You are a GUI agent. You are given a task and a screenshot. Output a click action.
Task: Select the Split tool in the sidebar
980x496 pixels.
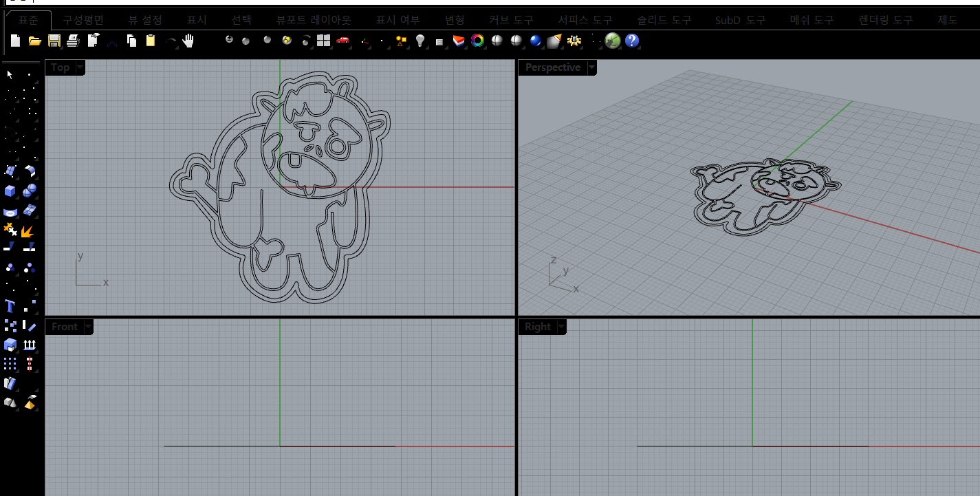30,246
